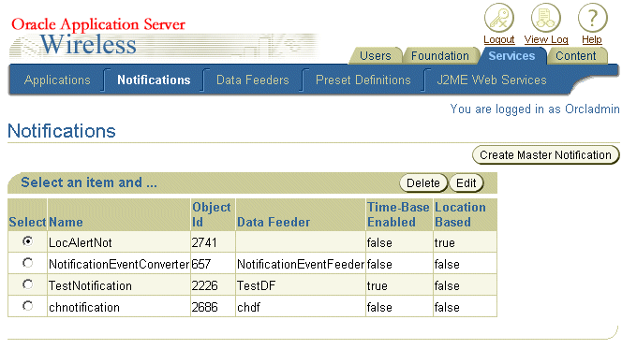622x364 pixels.
Task: Open the Help link
Action: (592, 39)
